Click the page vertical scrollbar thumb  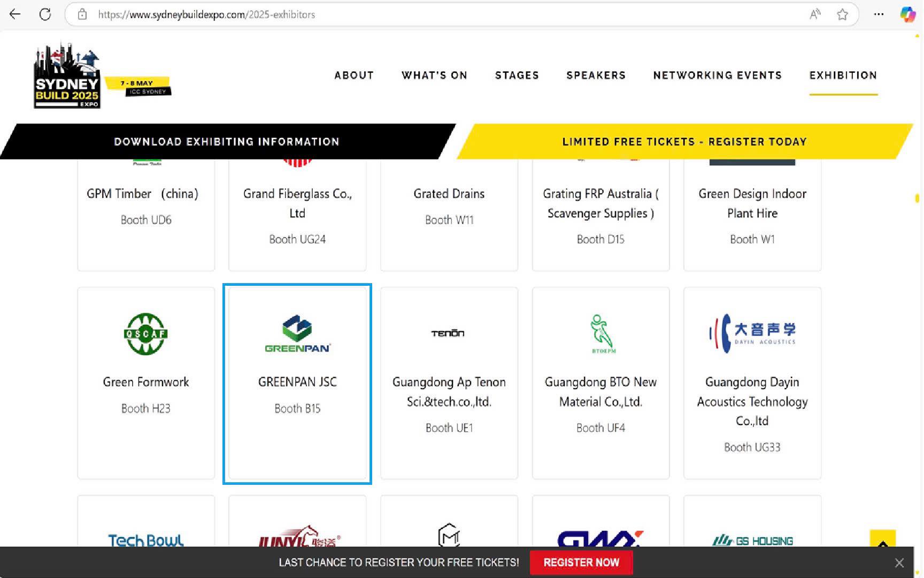coord(917,198)
